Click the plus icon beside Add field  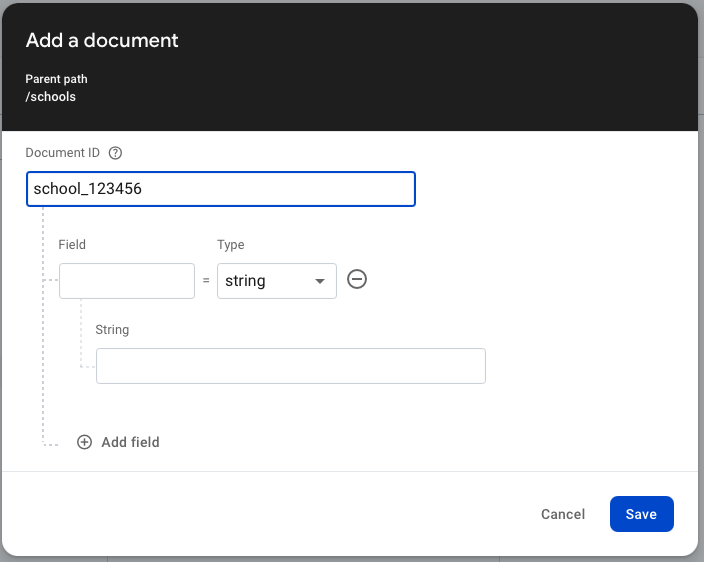click(84, 442)
